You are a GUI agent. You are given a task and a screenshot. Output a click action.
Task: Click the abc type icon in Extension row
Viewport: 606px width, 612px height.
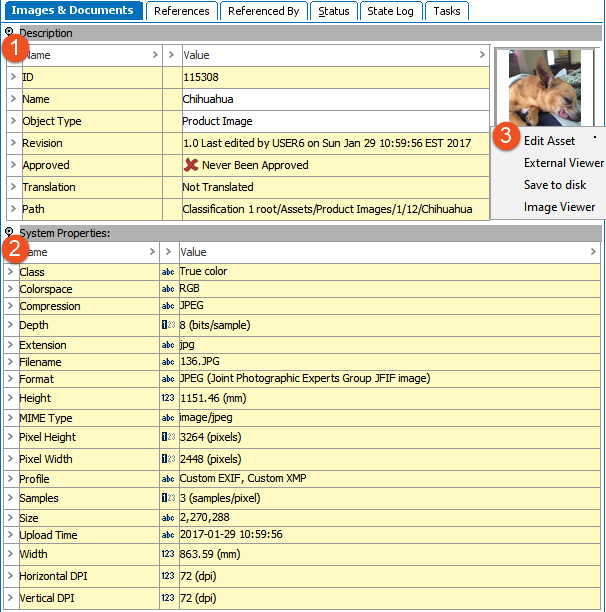(x=168, y=345)
